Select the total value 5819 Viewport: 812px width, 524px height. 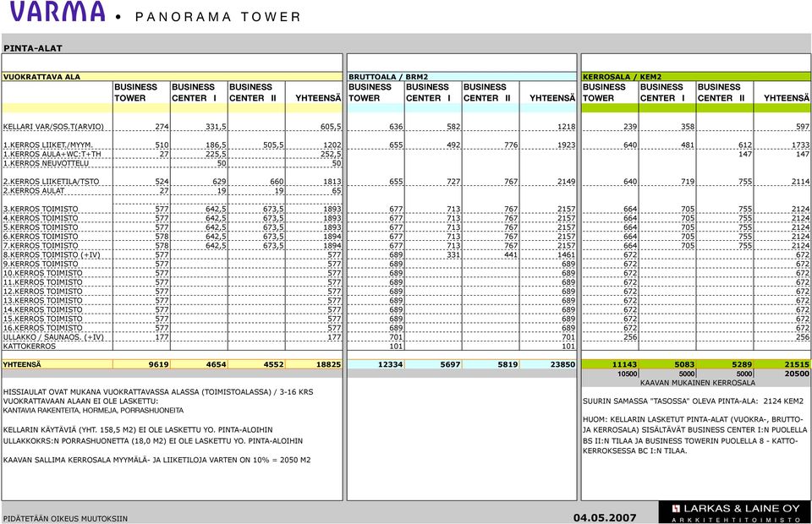point(508,364)
